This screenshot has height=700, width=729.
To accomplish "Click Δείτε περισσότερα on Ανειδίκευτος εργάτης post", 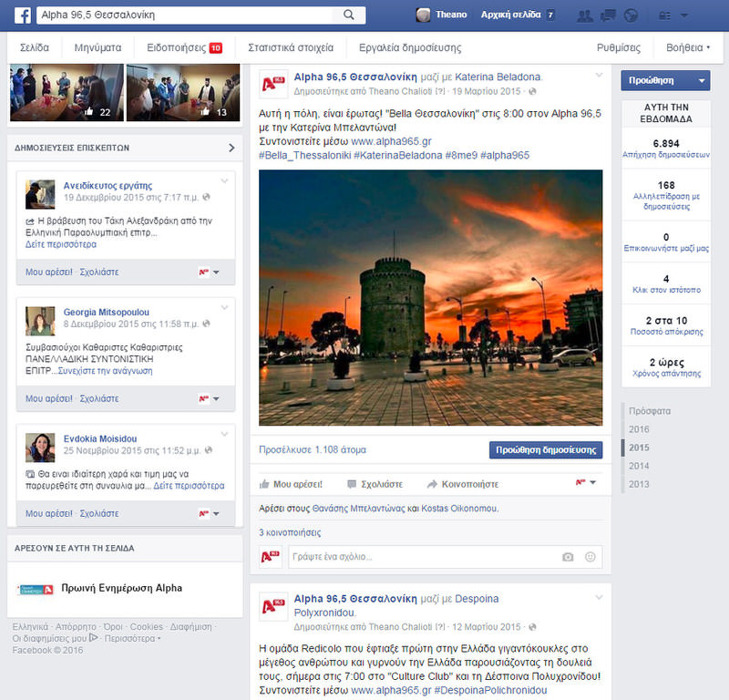I will click(61, 244).
